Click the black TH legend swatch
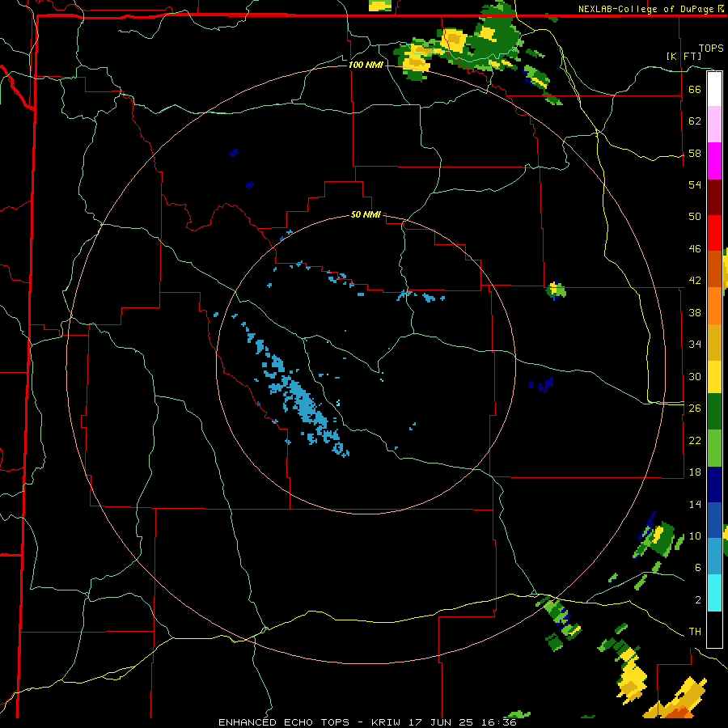 pos(714,629)
